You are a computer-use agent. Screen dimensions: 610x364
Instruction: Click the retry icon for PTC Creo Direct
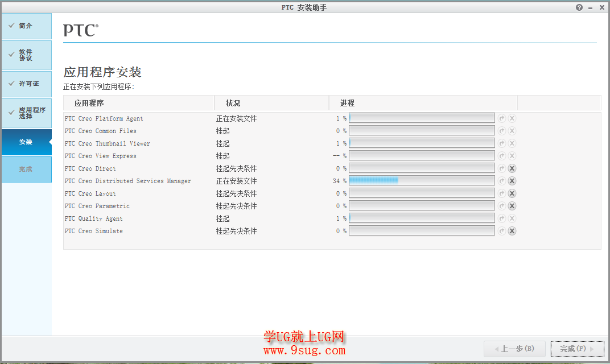click(x=502, y=168)
